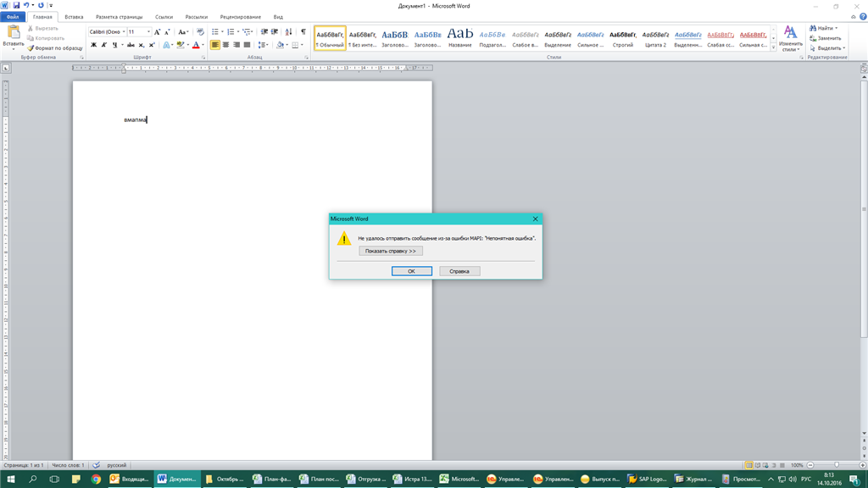Toggle print layout view in status bar
This screenshot has height=488, width=868.
point(748,465)
